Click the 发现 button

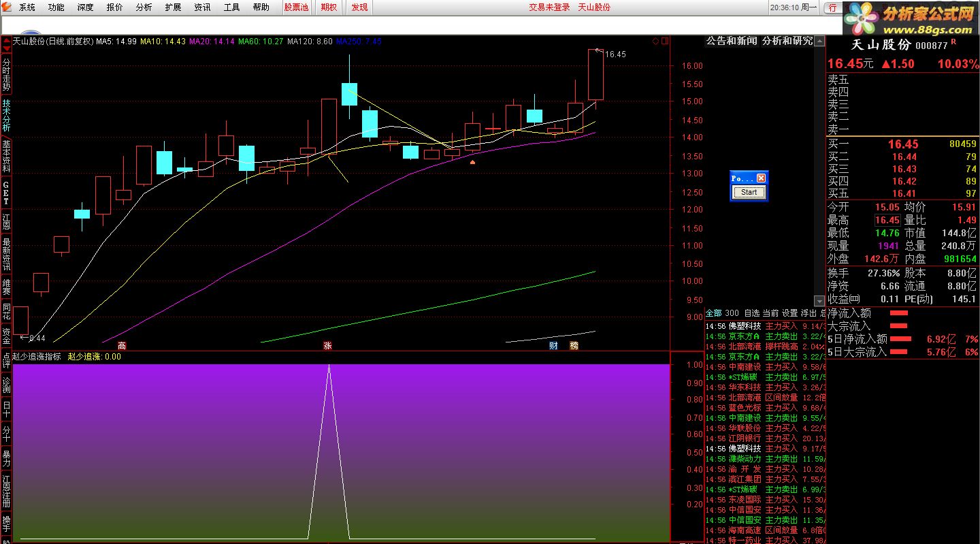[359, 7]
